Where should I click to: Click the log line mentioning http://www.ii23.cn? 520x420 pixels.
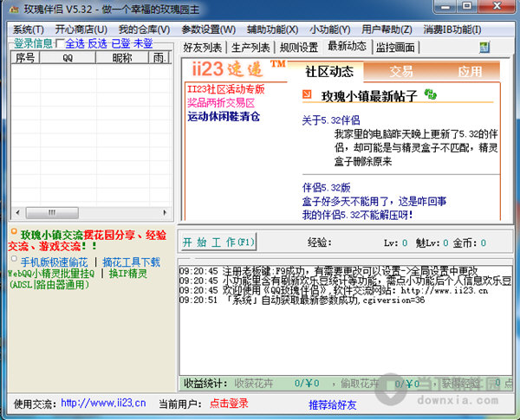pyautogui.click(x=334, y=291)
